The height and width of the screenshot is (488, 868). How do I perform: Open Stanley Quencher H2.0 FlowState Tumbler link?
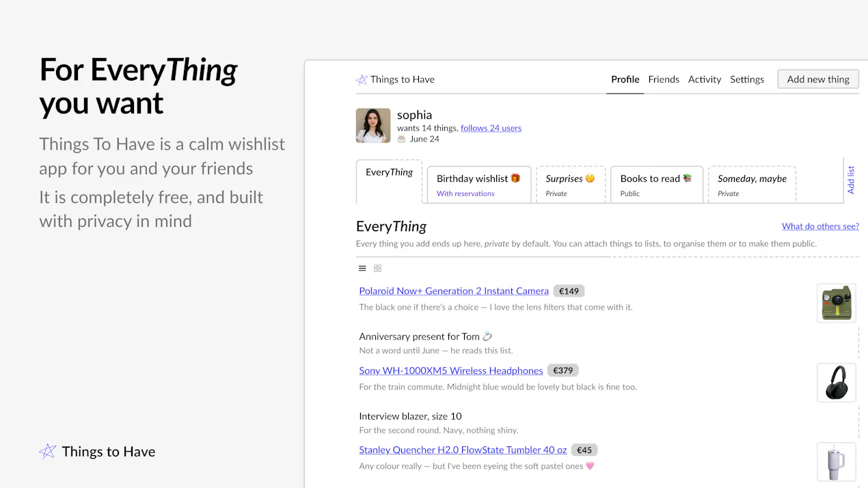(463, 450)
